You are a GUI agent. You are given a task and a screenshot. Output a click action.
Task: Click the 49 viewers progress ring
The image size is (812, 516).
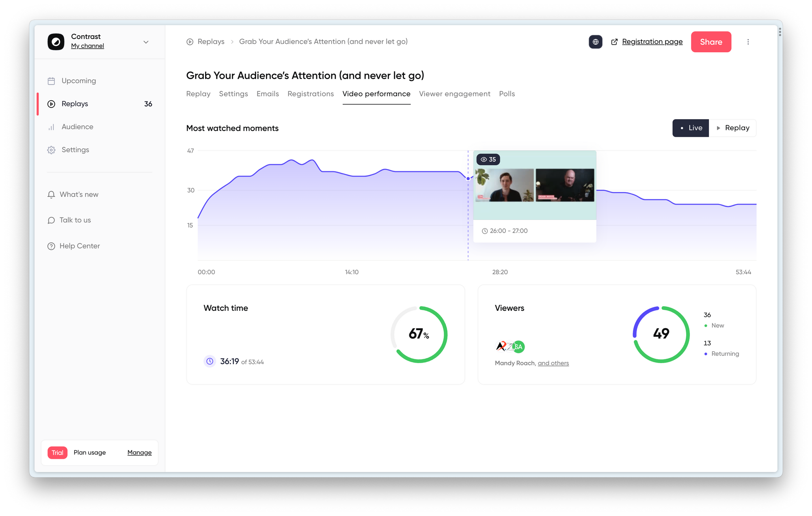click(661, 335)
